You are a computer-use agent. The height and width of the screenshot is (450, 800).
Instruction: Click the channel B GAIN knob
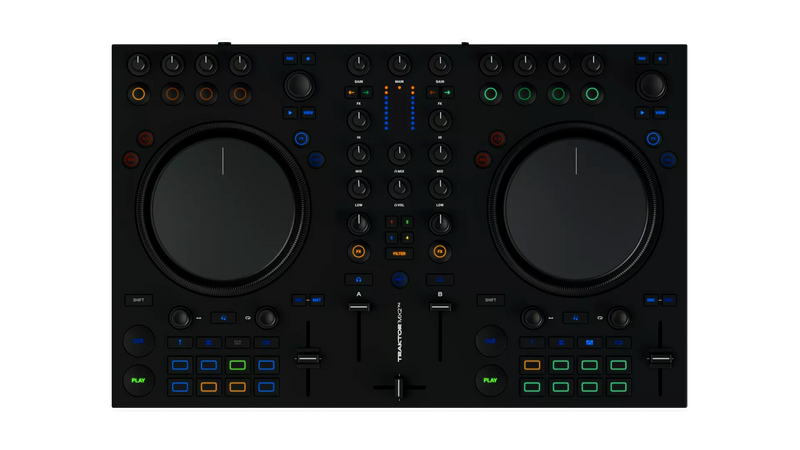(440, 65)
